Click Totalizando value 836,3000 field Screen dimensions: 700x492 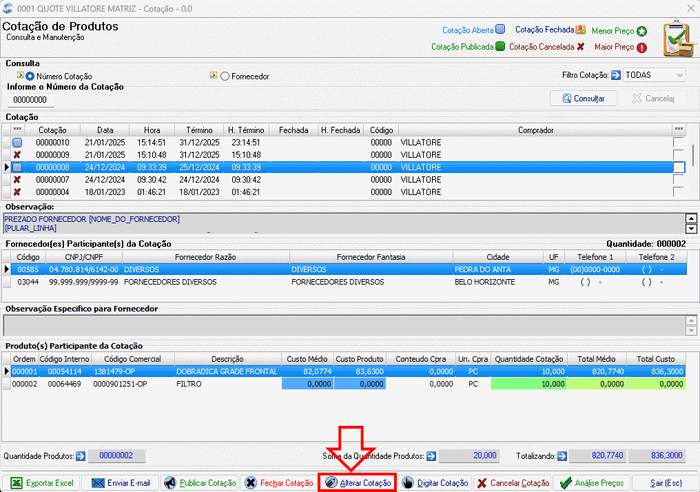(x=657, y=455)
